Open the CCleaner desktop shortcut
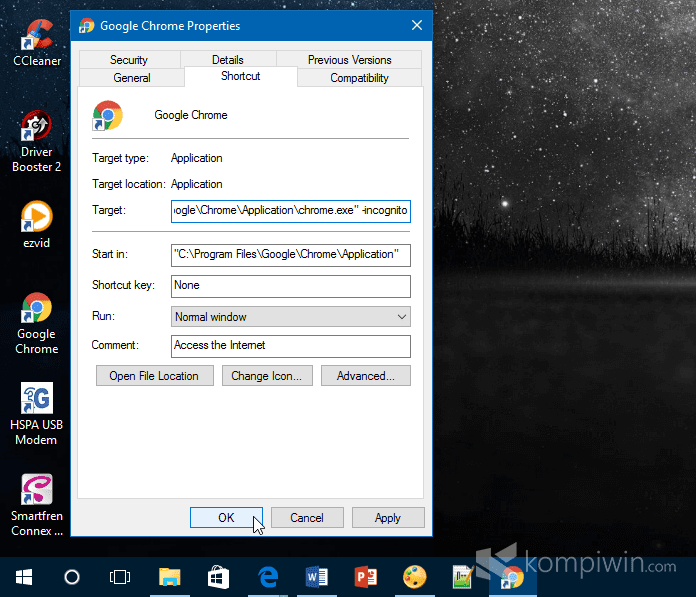696x597 pixels. (37, 43)
